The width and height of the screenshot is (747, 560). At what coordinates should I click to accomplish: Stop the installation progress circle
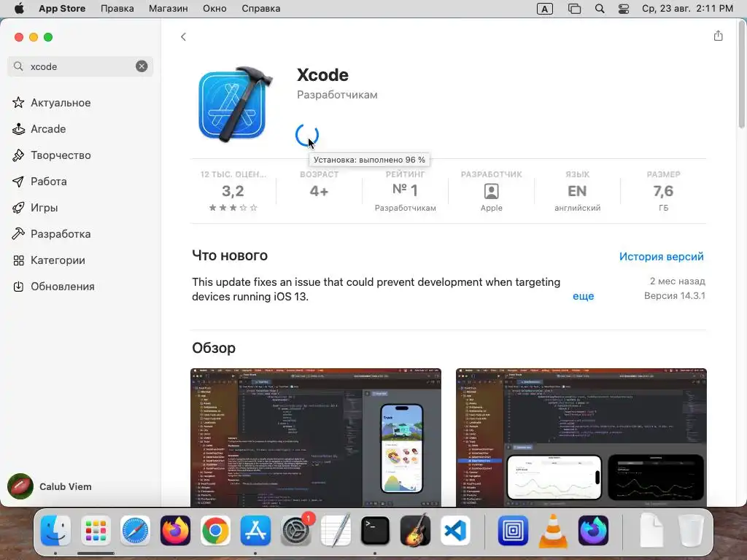pyautogui.click(x=306, y=135)
